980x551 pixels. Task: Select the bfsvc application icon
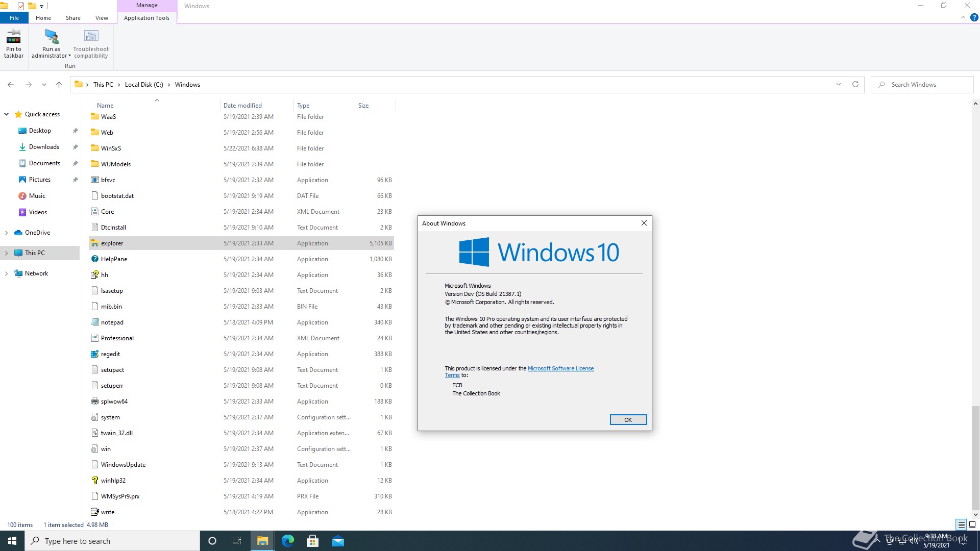click(x=94, y=180)
